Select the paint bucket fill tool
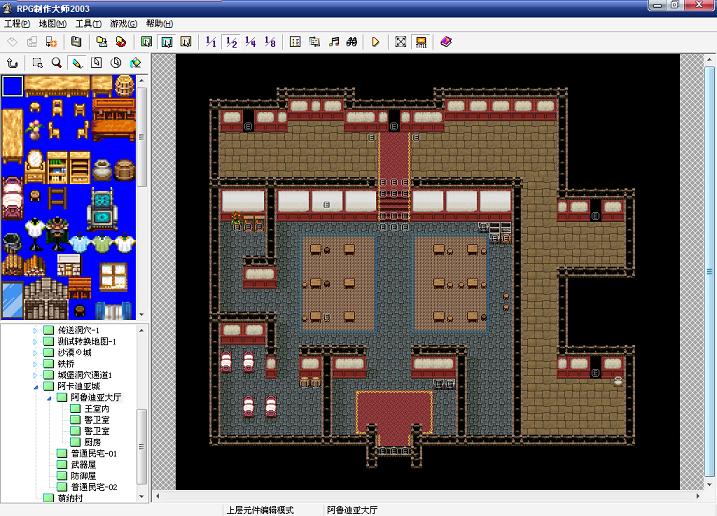Image resolution: width=717 pixels, height=516 pixels. (135, 63)
